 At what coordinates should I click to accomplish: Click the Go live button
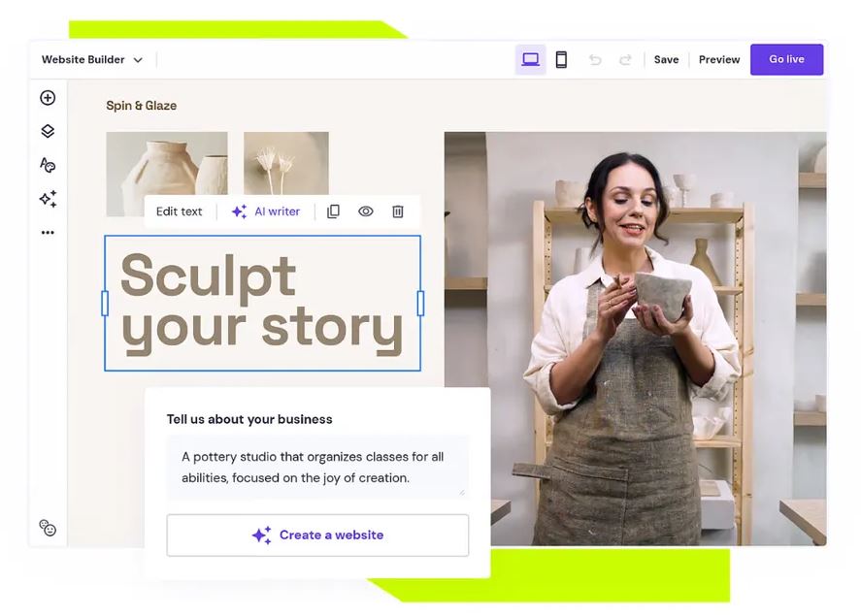[x=786, y=59]
